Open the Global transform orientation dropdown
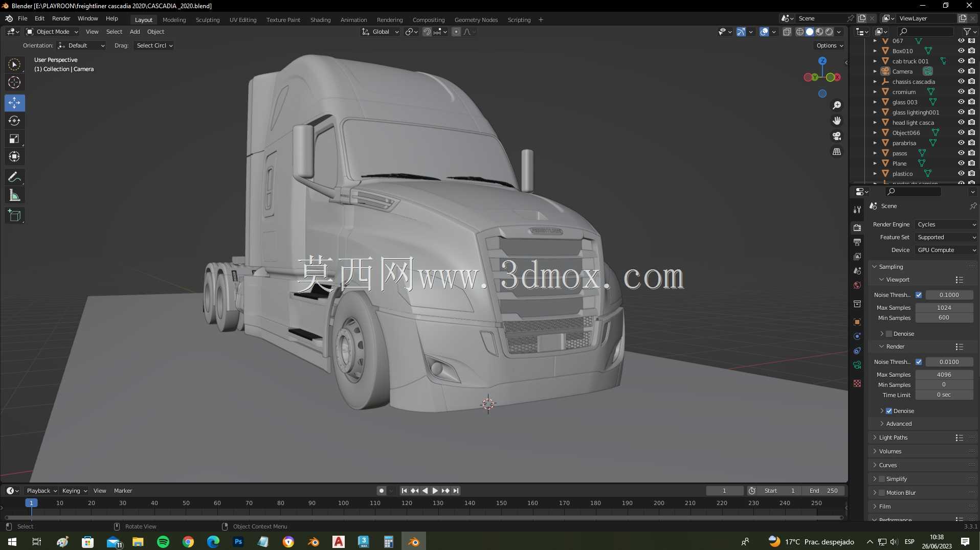This screenshot has height=550, width=980. point(381,32)
